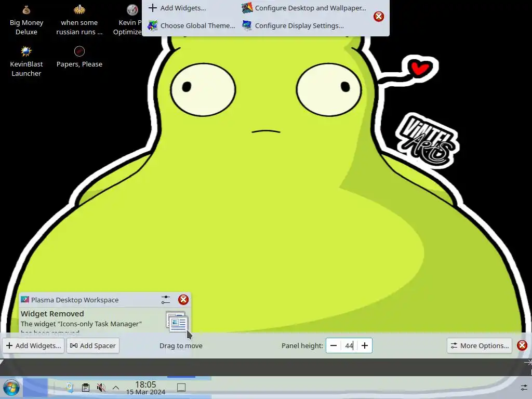Click the Drag to move handle
The height and width of the screenshot is (399, 532).
[x=181, y=345]
